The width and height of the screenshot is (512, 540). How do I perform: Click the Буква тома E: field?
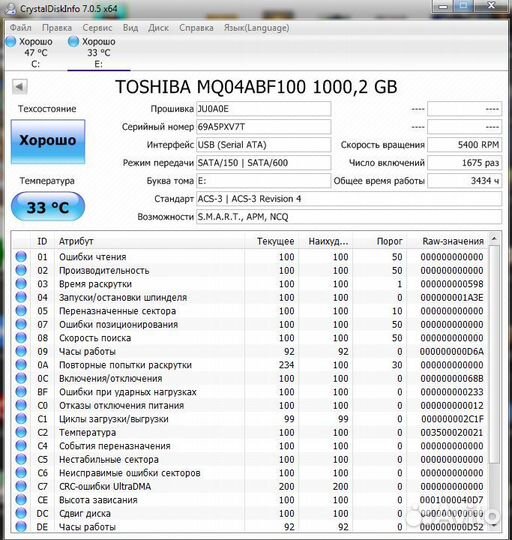tap(263, 180)
